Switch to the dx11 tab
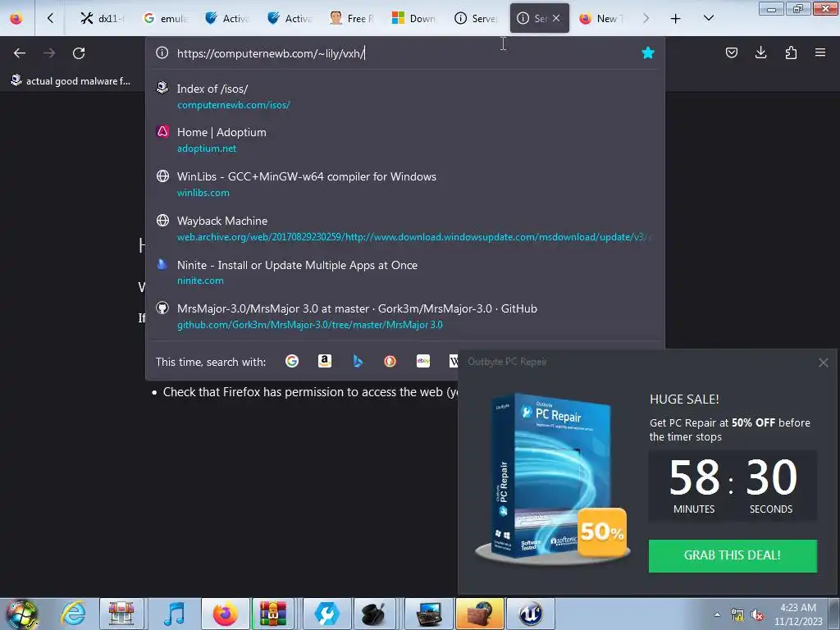840x630 pixels. point(103,18)
